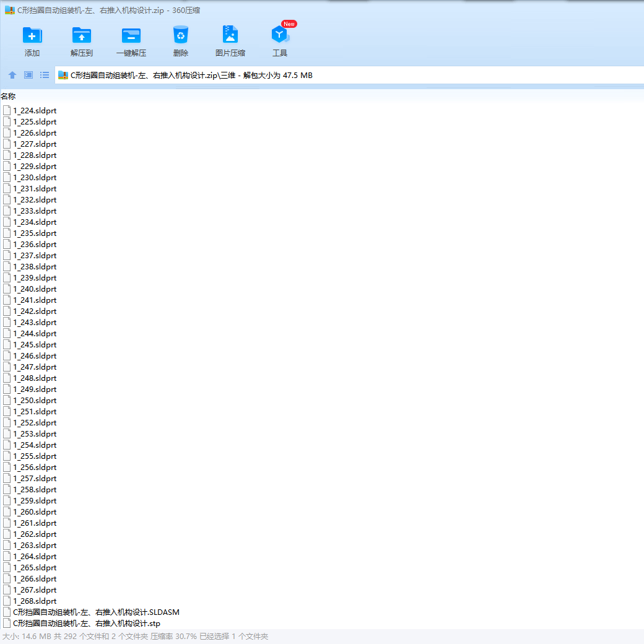Click the file icon of 1_260.sldprt

pos(7,511)
